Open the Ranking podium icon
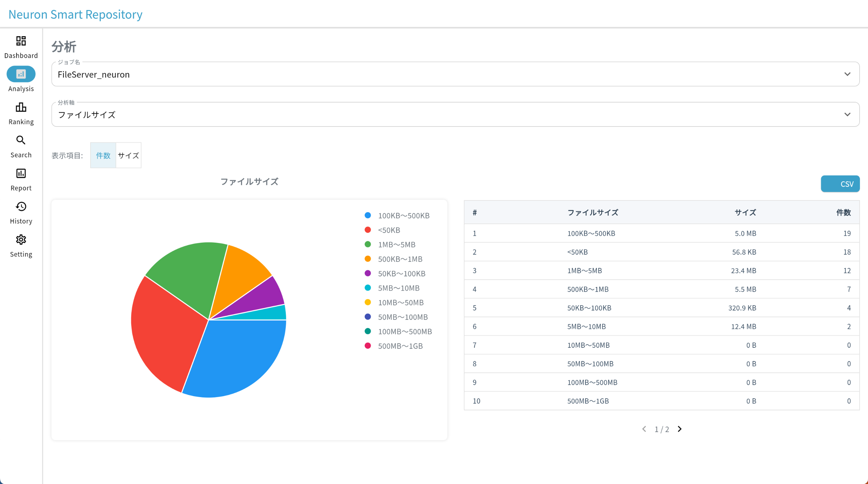The height and width of the screenshot is (484, 868). point(21,107)
